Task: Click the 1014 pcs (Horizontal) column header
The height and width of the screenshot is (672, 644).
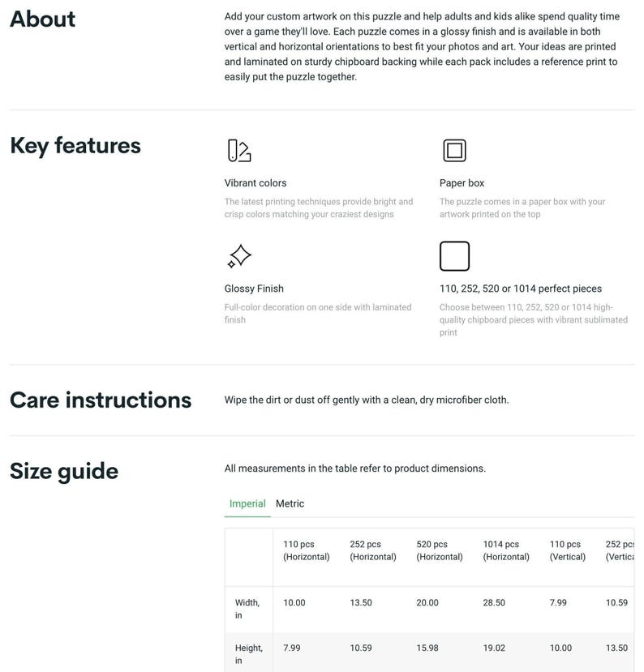Action: tap(506, 550)
